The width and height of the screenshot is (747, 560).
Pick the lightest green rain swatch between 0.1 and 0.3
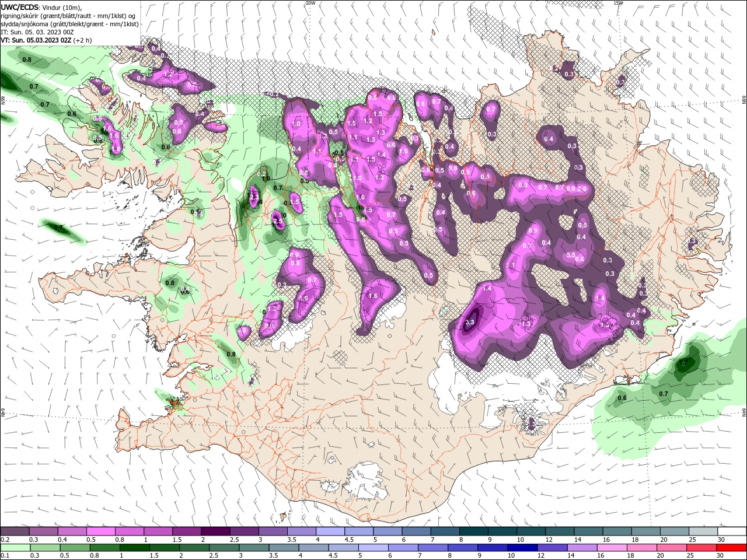[15, 548]
